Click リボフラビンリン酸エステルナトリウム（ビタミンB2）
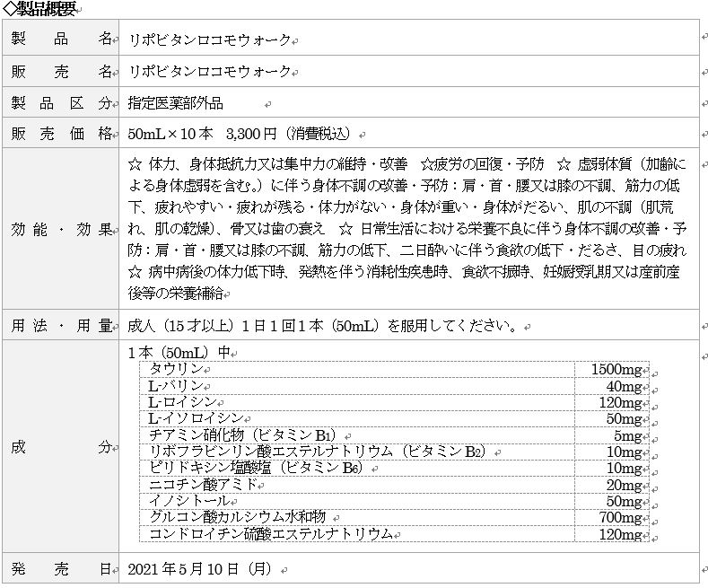The height and width of the screenshot is (588, 708). [x=318, y=452]
